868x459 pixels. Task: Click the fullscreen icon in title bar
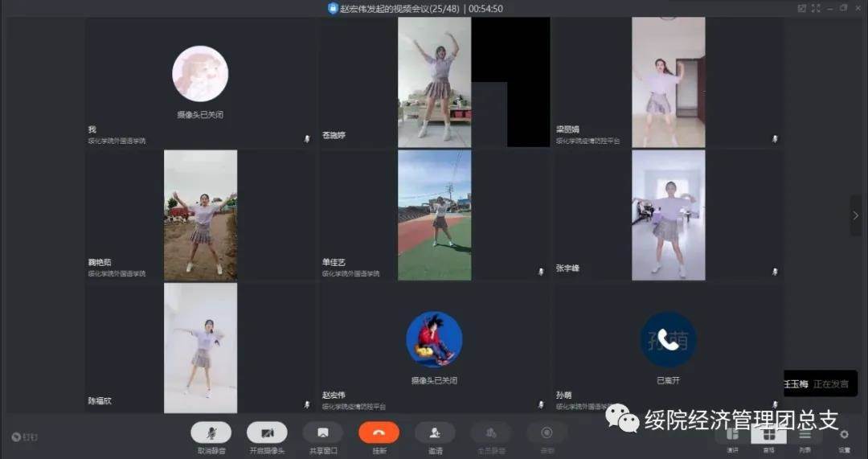click(817, 8)
